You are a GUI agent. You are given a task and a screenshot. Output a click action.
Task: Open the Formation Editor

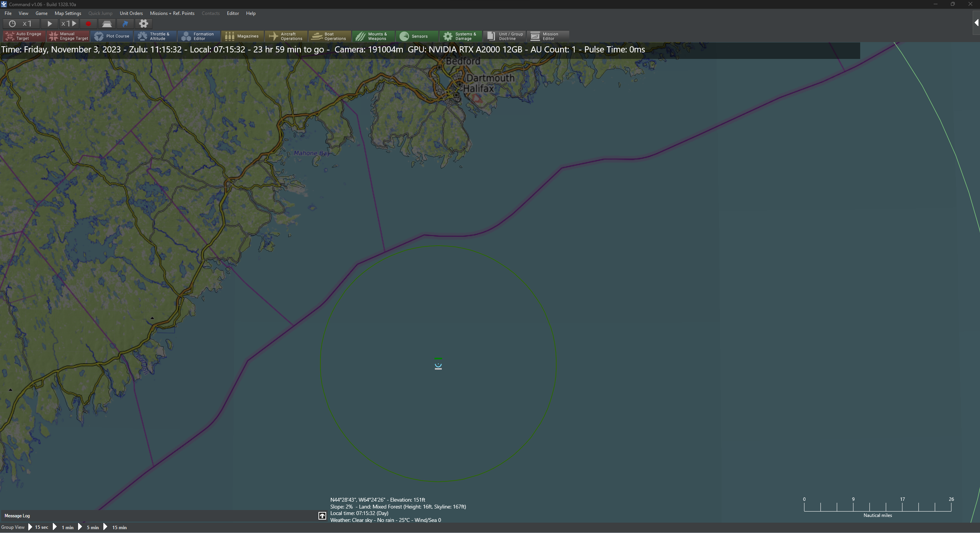(198, 36)
